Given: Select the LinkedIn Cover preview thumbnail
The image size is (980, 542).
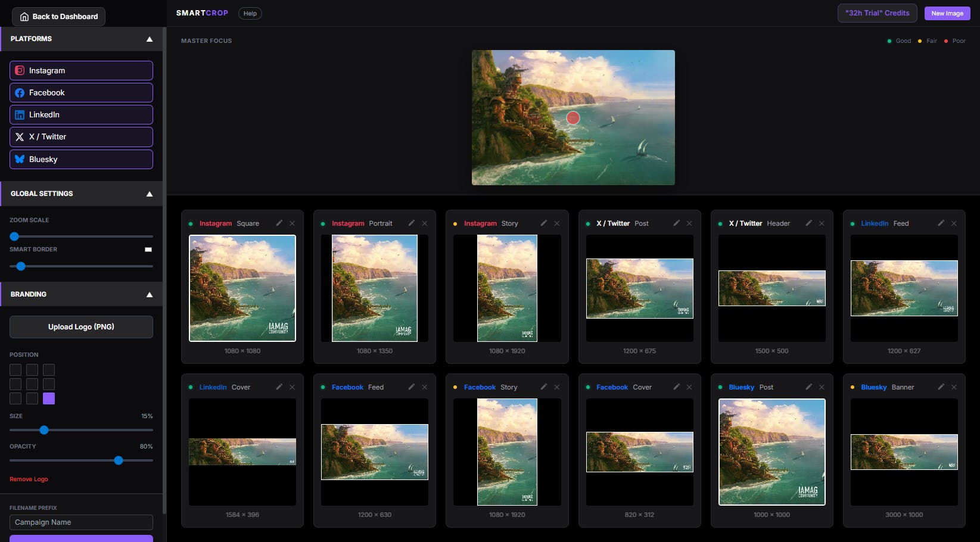Looking at the screenshot, I should (x=242, y=452).
